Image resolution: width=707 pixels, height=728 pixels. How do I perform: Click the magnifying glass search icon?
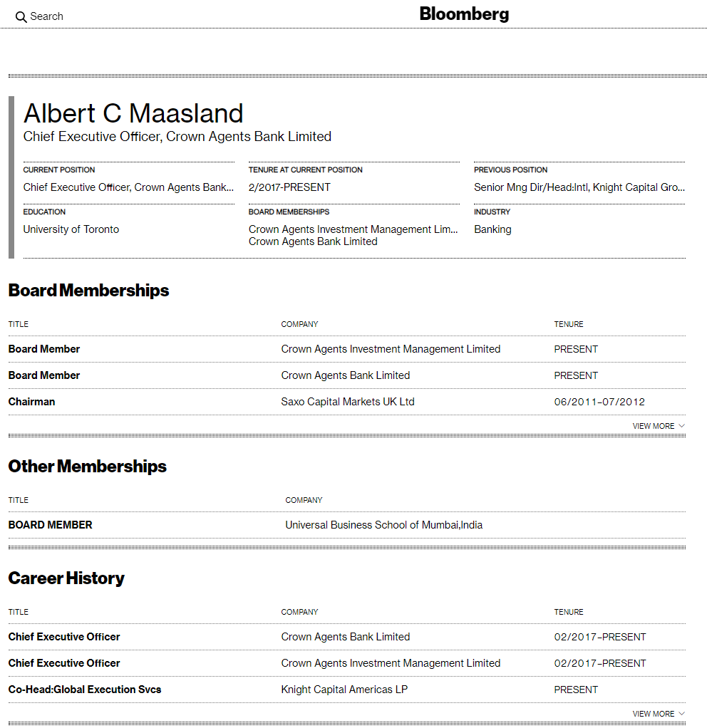(x=21, y=17)
